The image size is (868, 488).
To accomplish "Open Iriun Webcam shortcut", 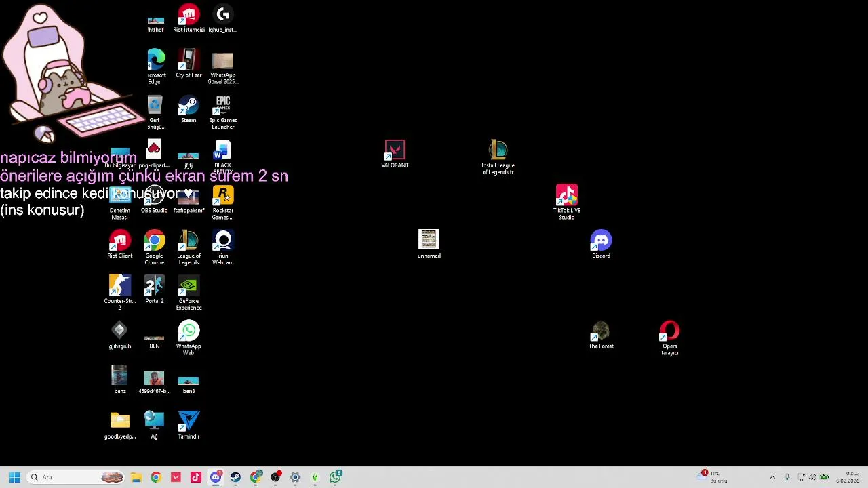I will pos(223,248).
